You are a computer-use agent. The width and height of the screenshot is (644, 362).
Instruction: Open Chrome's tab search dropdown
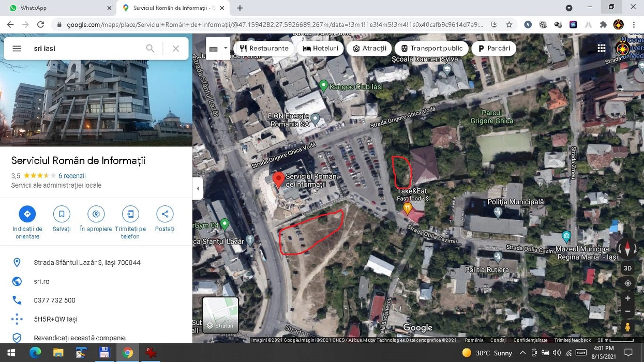569,8
